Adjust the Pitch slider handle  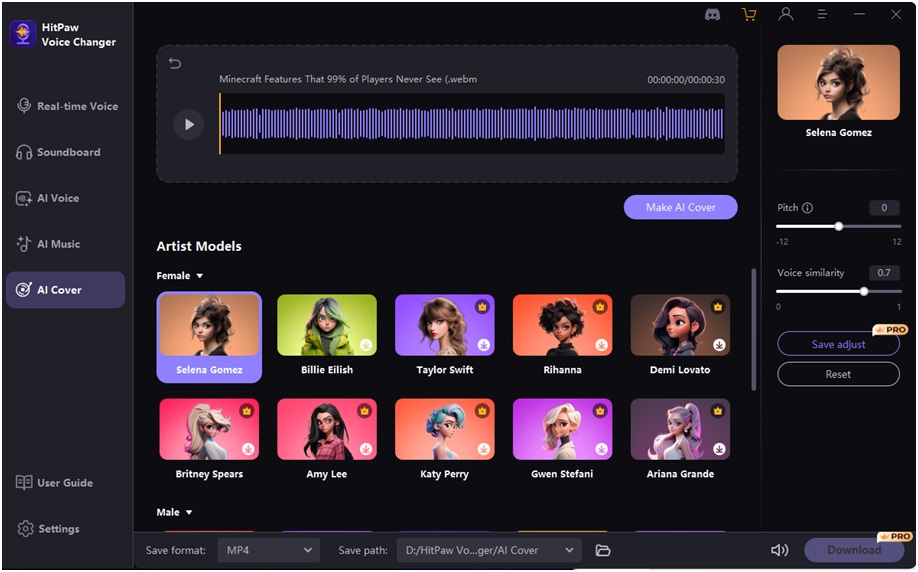(838, 226)
